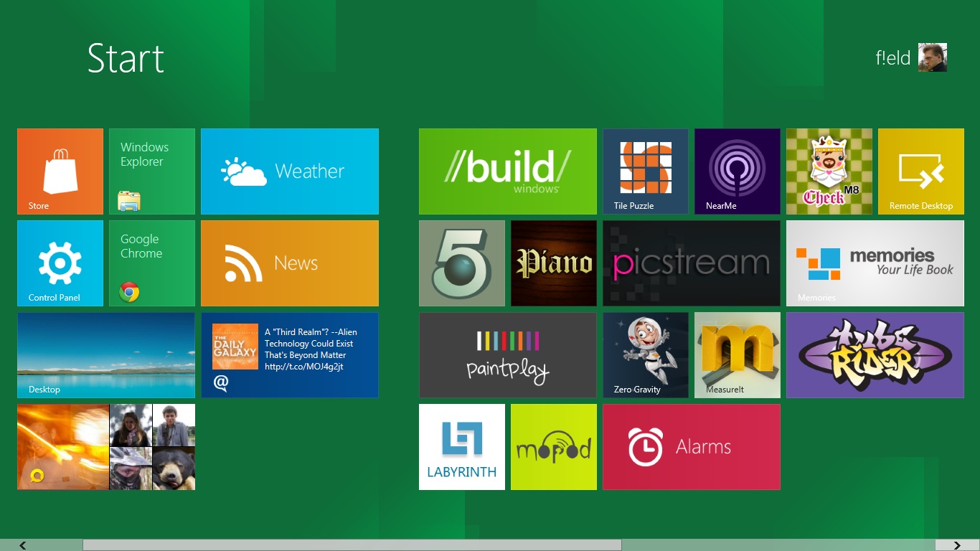Click the f!eld username
Viewport: 980px width, 551px height.
pyautogui.click(x=892, y=58)
